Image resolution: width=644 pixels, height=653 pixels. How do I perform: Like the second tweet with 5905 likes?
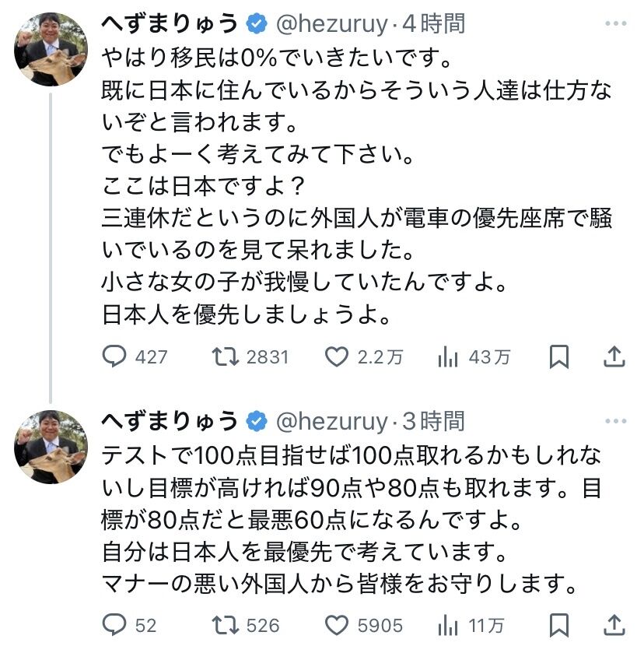[336, 625]
